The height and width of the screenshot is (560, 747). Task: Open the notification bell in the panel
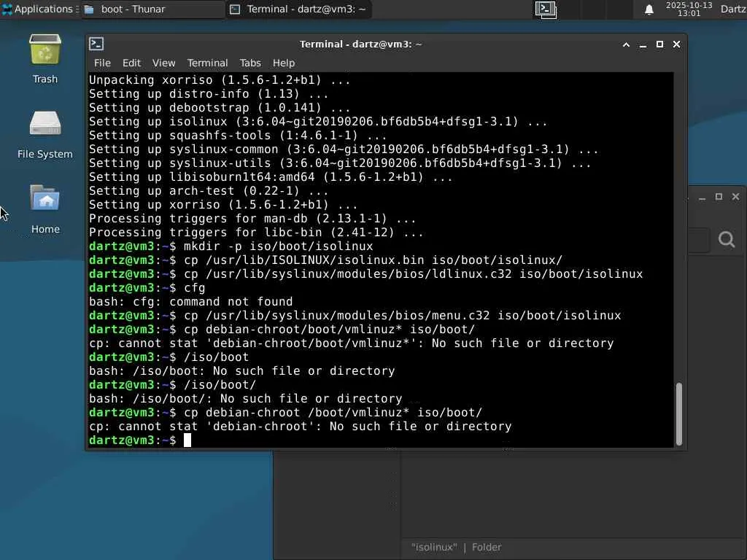tap(649, 9)
